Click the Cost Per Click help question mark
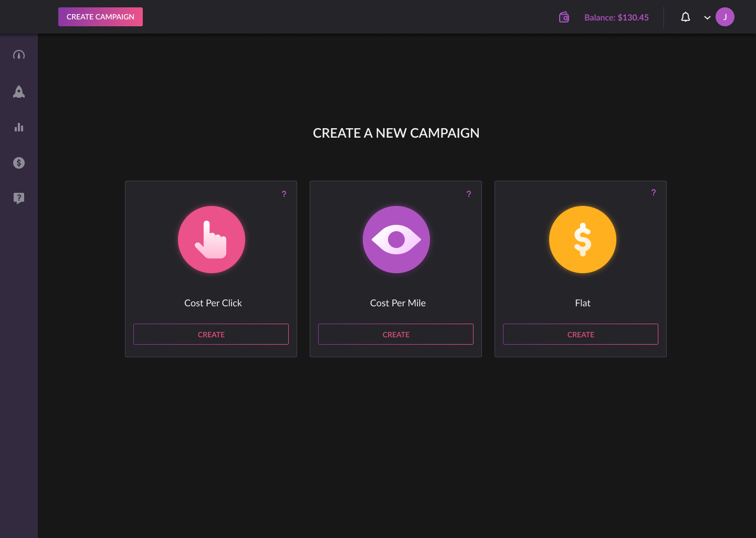The height and width of the screenshot is (538, 756). [x=284, y=194]
